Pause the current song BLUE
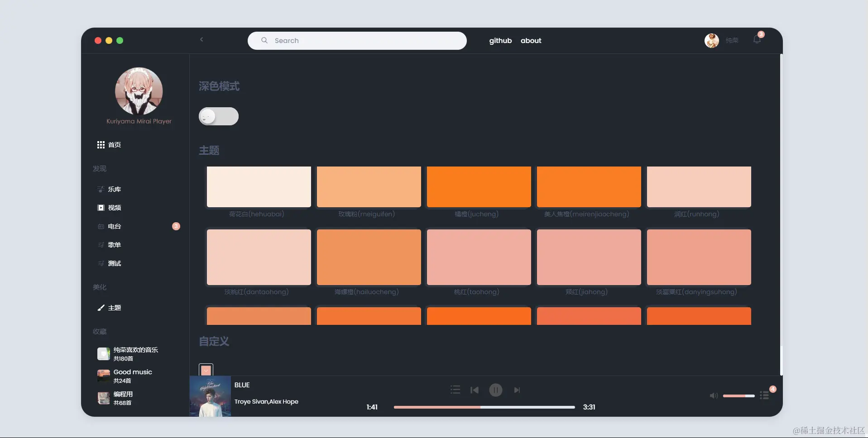Image resolution: width=868 pixels, height=438 pixels. tap(496, 390)
